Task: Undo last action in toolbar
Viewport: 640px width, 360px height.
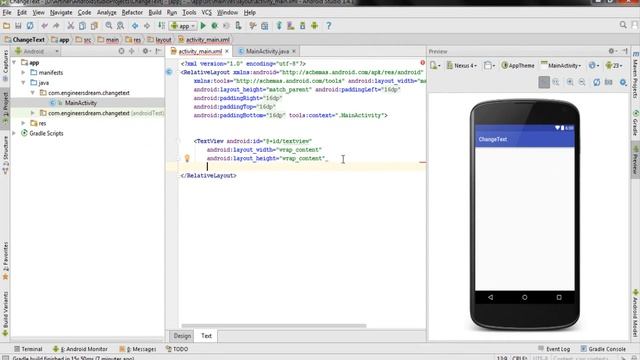Action: click(44, 26)
